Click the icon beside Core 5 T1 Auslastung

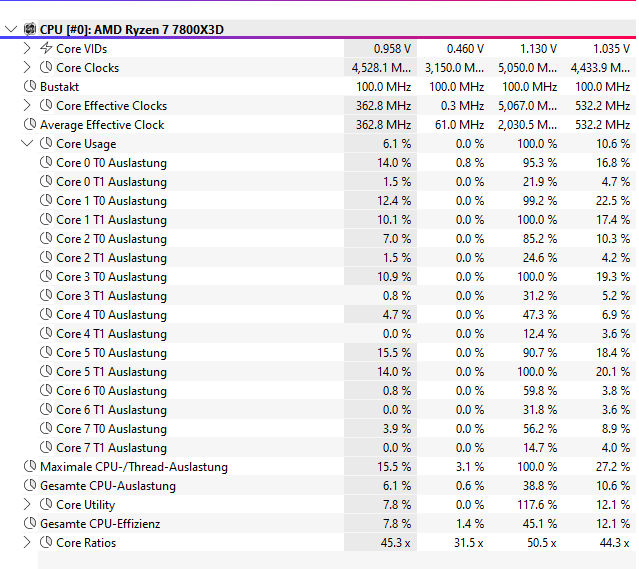click(x=46, y=371)
